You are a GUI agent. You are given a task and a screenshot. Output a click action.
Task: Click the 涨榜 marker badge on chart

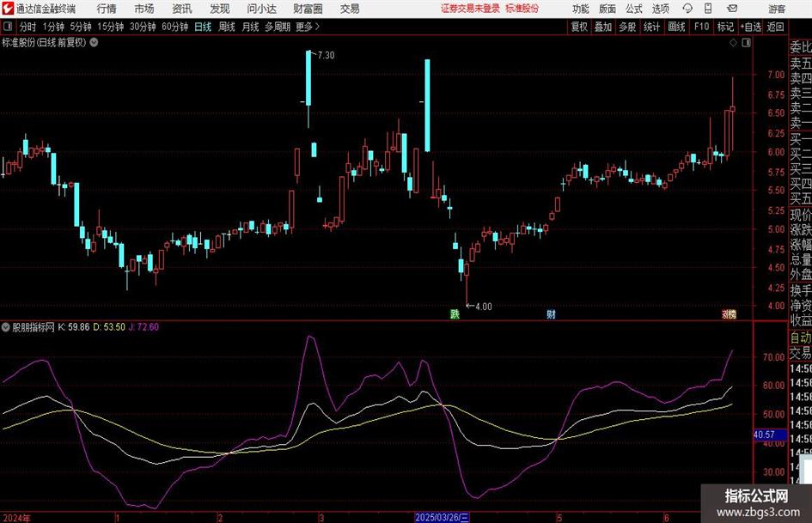(x=730, y=313)
